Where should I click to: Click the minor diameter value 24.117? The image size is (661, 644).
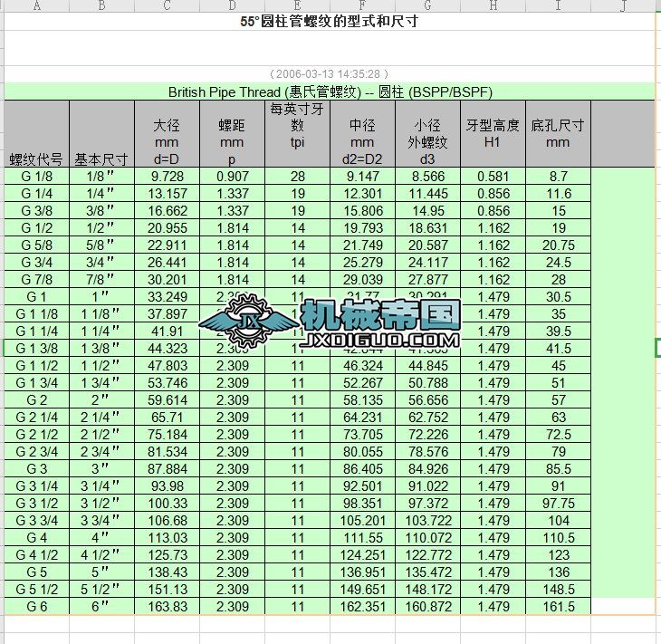coord(428,263)
